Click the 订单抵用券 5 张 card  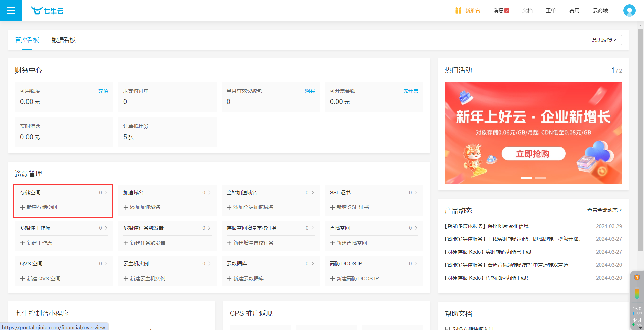pyautogui.click(x=167, y=132)
